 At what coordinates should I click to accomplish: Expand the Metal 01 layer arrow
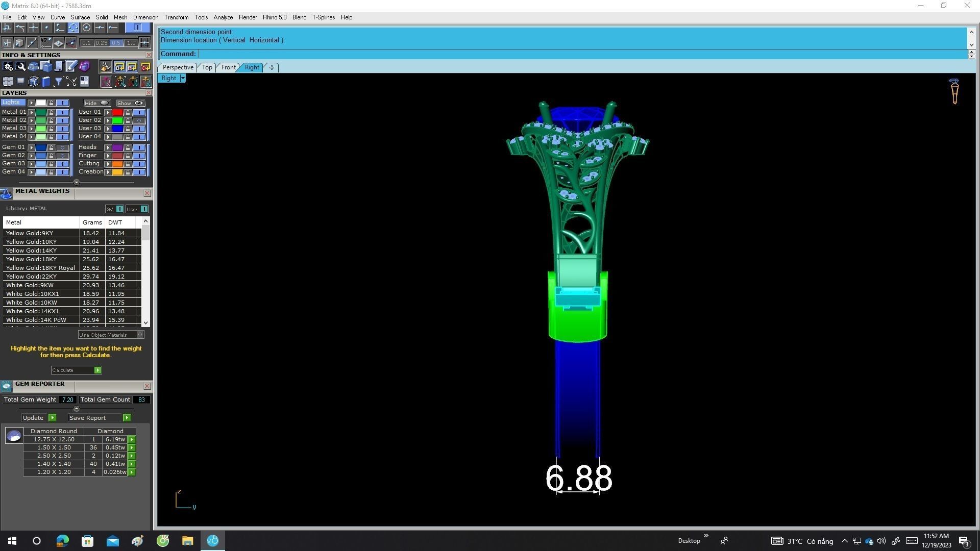(32, 112)
